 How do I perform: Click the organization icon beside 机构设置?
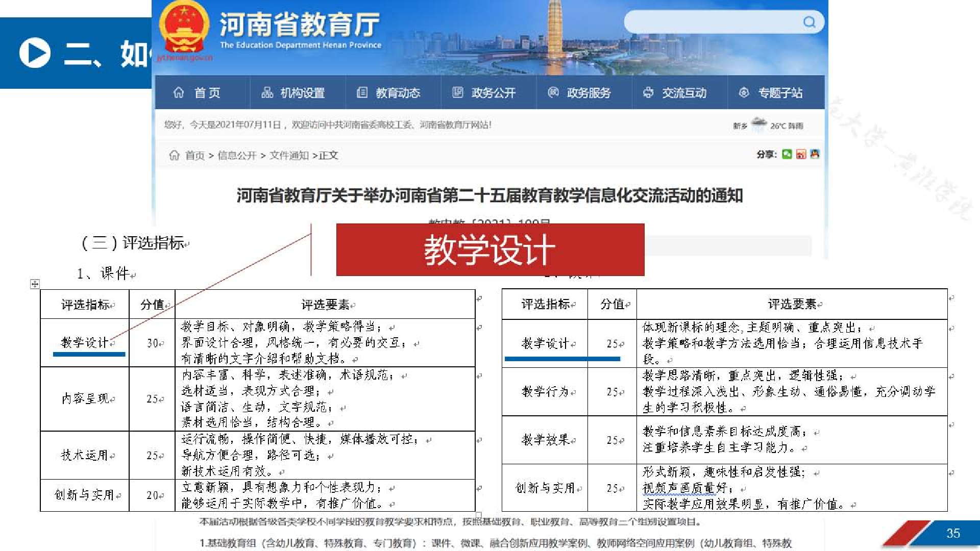pyautogui.click(x=267, y=92)
